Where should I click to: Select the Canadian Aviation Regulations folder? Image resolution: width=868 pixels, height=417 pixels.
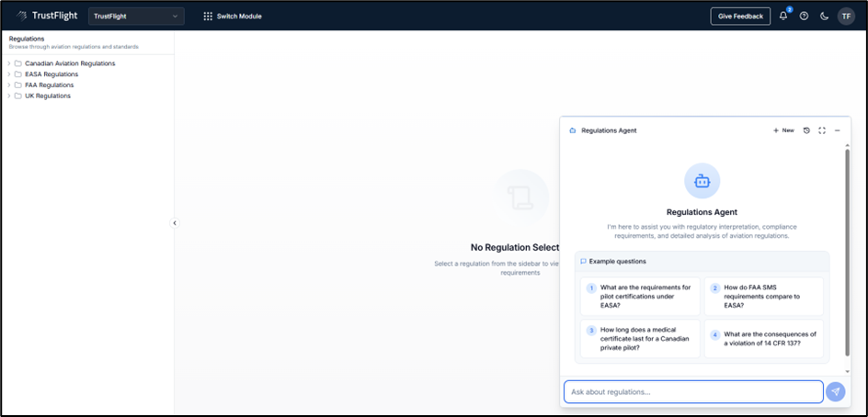(64, 63)
